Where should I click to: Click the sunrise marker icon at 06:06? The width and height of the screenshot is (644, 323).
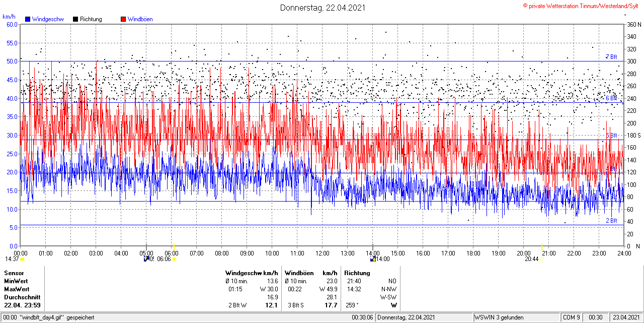point(174,259)
